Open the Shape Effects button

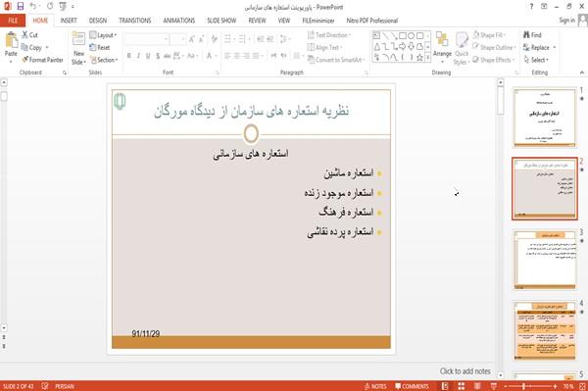point(494,60)
